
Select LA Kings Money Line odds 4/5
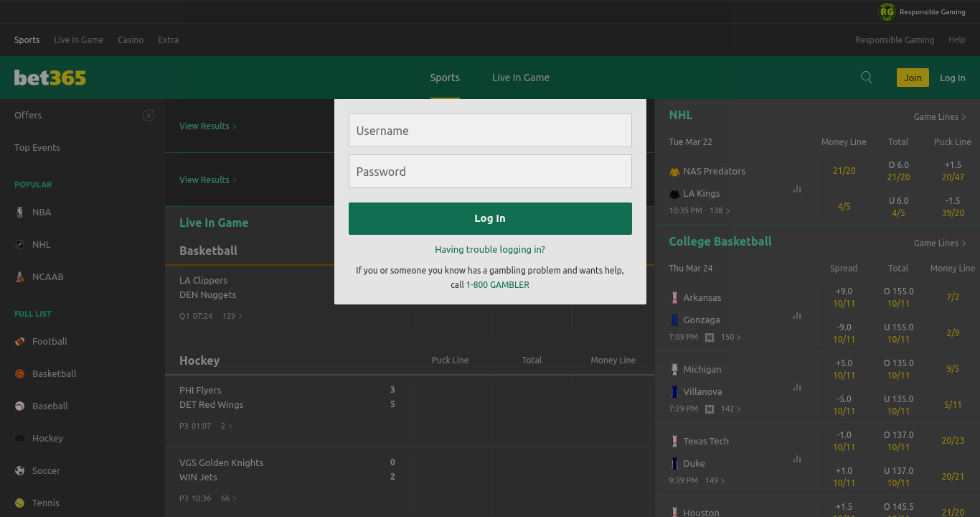(844, 206)
